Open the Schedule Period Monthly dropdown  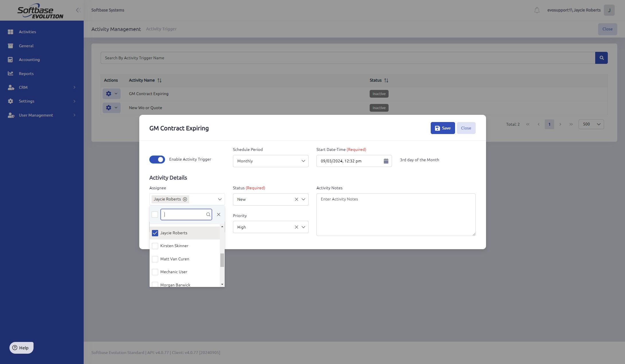coord(270,161)
